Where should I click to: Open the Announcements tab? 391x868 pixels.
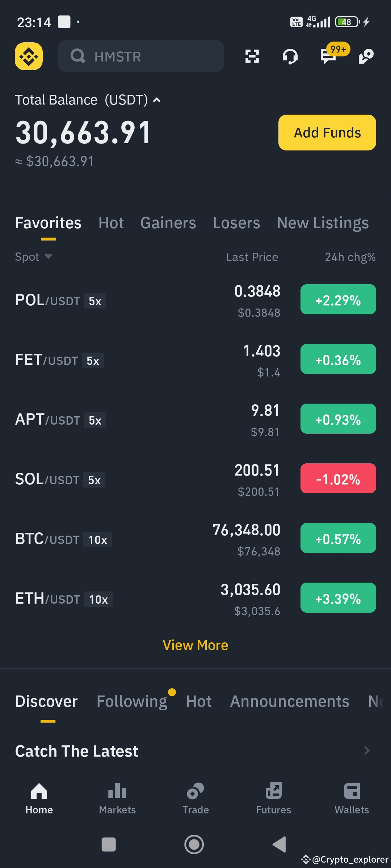tap(290, 701)
